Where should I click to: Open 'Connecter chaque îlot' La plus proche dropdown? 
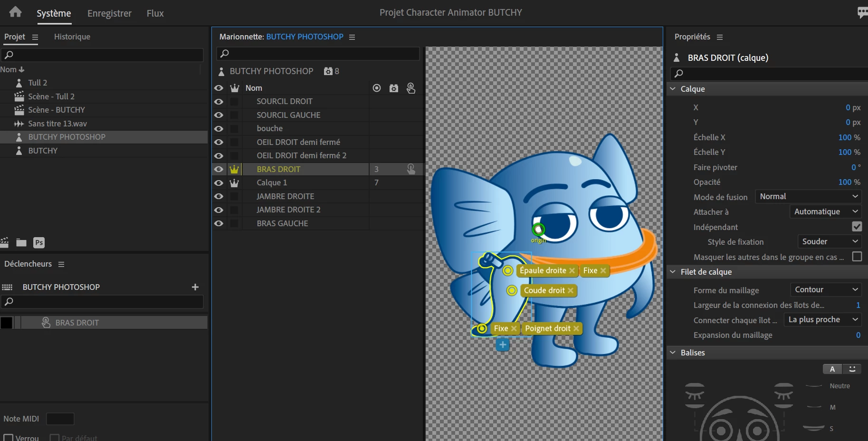click(x=822, y=320)
